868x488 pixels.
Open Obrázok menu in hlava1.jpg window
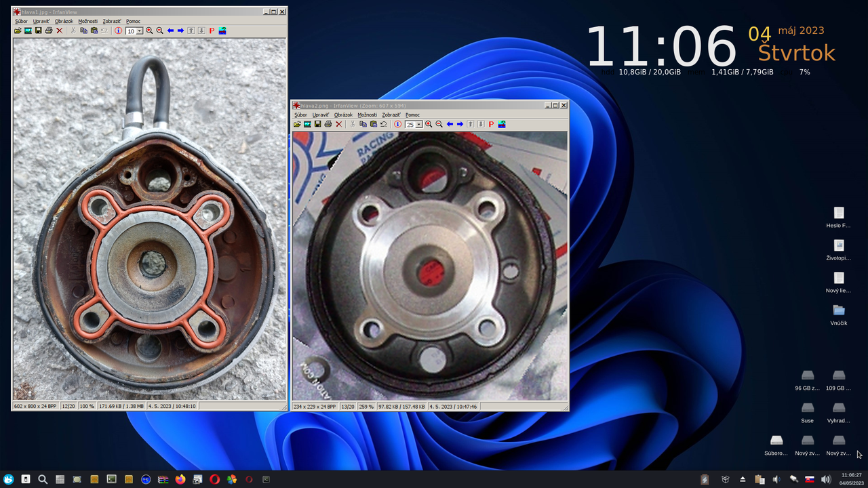tap(64, 21)
